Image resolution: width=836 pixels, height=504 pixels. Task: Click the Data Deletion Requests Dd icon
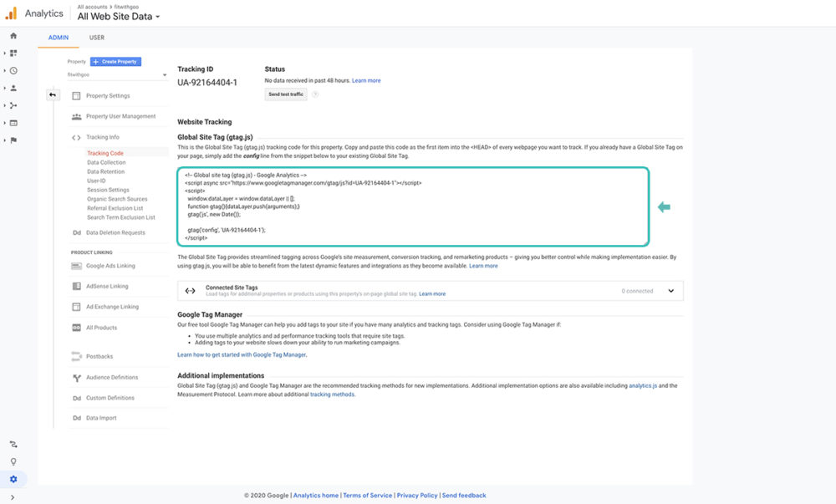[x=77, y=233]
